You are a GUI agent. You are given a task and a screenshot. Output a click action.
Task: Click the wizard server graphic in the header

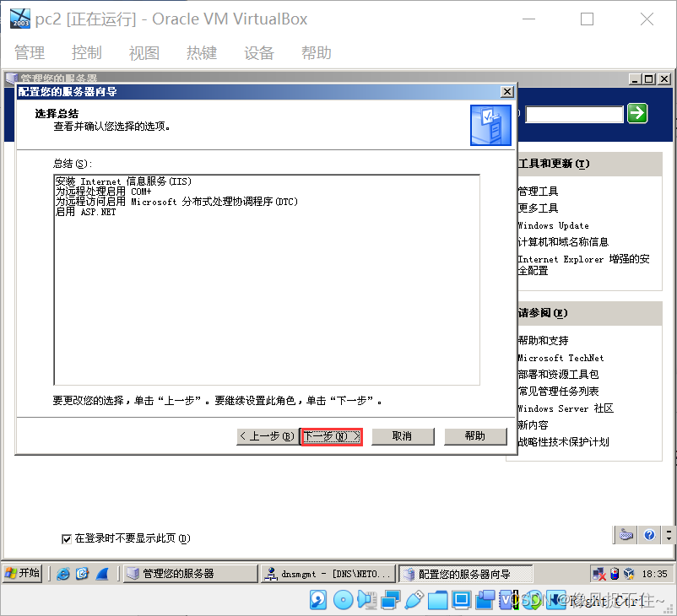click(x=491, y=125)
